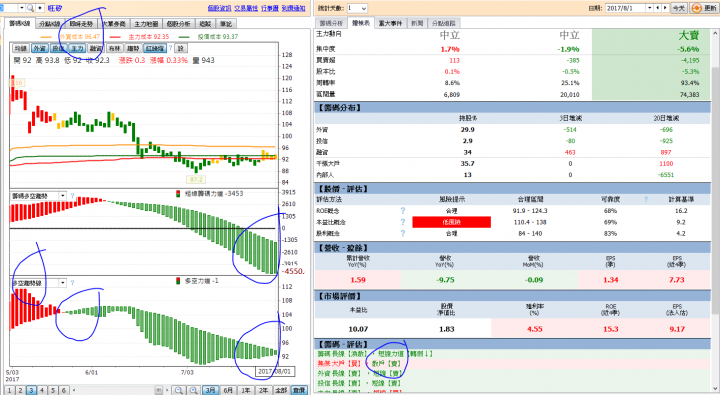This screenshot has height=395, width=720.
Task: Switch to the 分點K線 tab
Action: pos(49,24)
